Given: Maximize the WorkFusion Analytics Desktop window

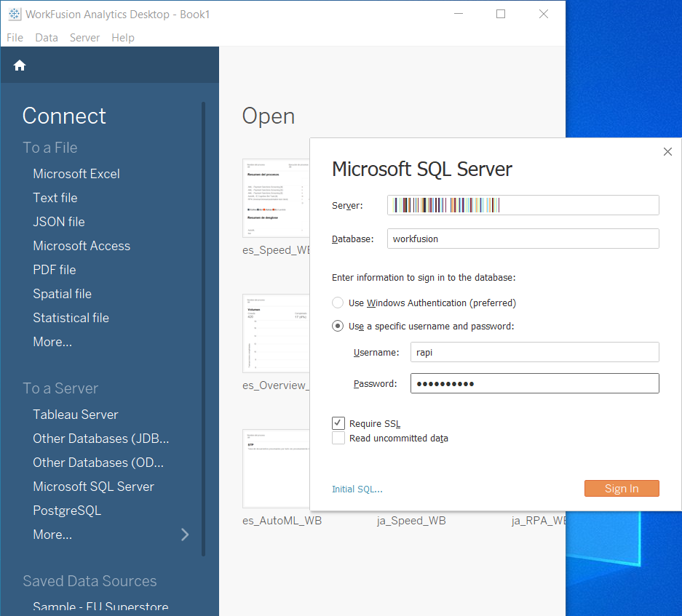Looking at the screenshot, I should point(501,14).
